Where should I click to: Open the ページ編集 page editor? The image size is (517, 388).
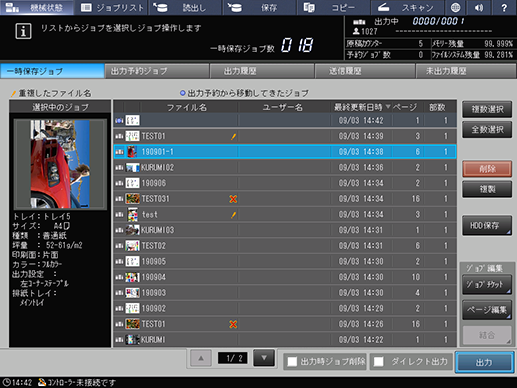coord(487,310)
